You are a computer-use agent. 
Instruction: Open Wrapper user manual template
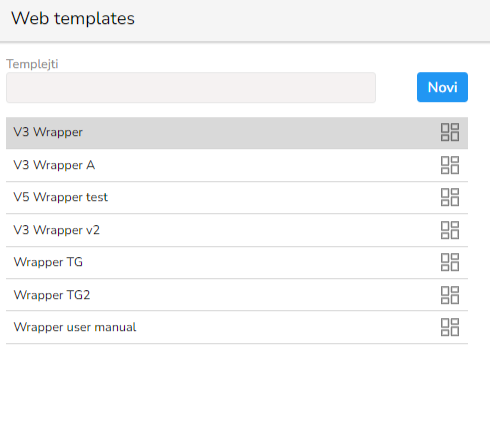237,327
